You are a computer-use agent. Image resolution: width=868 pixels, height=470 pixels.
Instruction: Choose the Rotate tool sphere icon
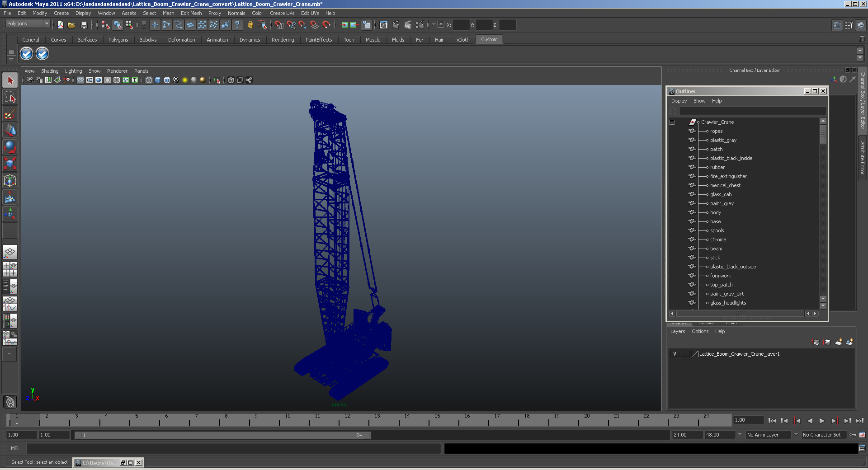pyautogui.click(x=10, y=147)
